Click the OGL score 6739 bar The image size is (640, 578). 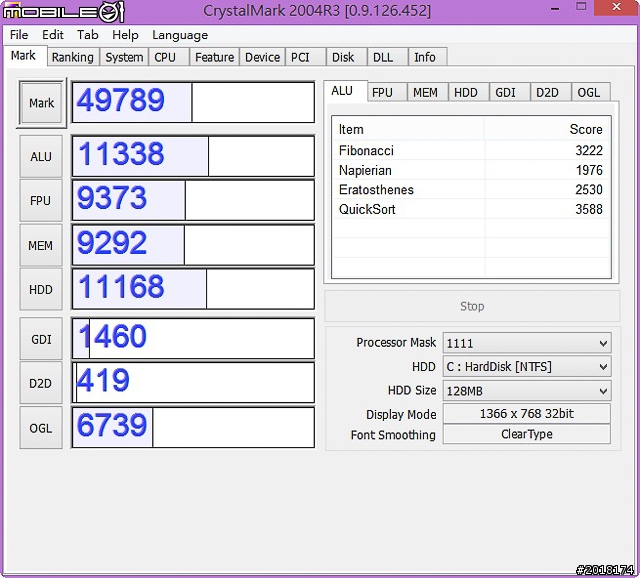tap(193, 427)
